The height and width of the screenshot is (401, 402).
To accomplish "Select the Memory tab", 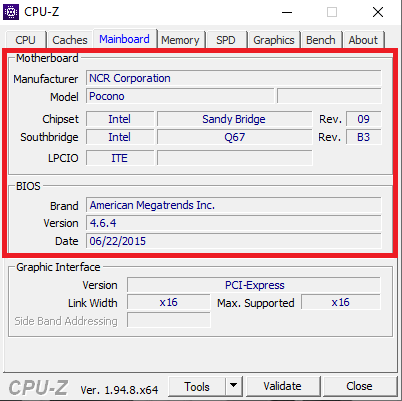I will click(x=180, y=40).
